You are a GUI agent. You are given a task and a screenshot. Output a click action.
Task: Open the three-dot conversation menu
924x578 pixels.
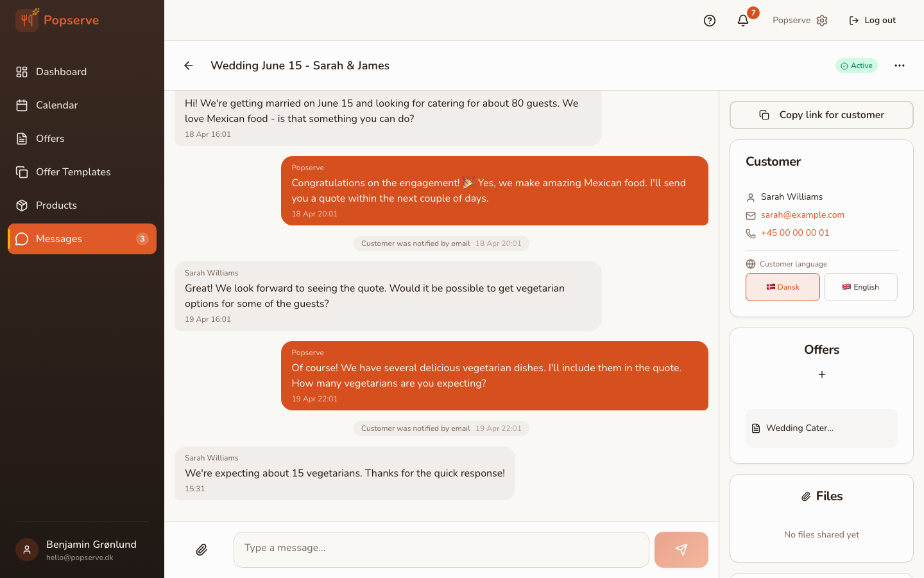[900, 66]
